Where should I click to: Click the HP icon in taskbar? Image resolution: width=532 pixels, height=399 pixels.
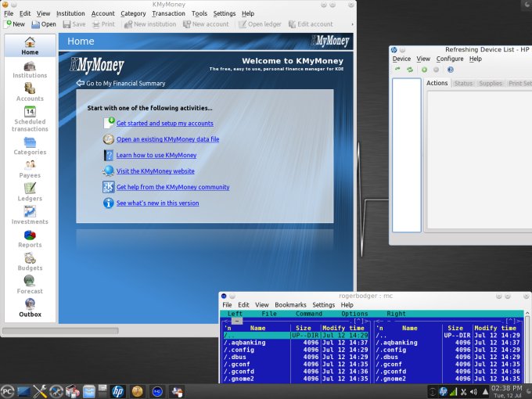(117, 390)
